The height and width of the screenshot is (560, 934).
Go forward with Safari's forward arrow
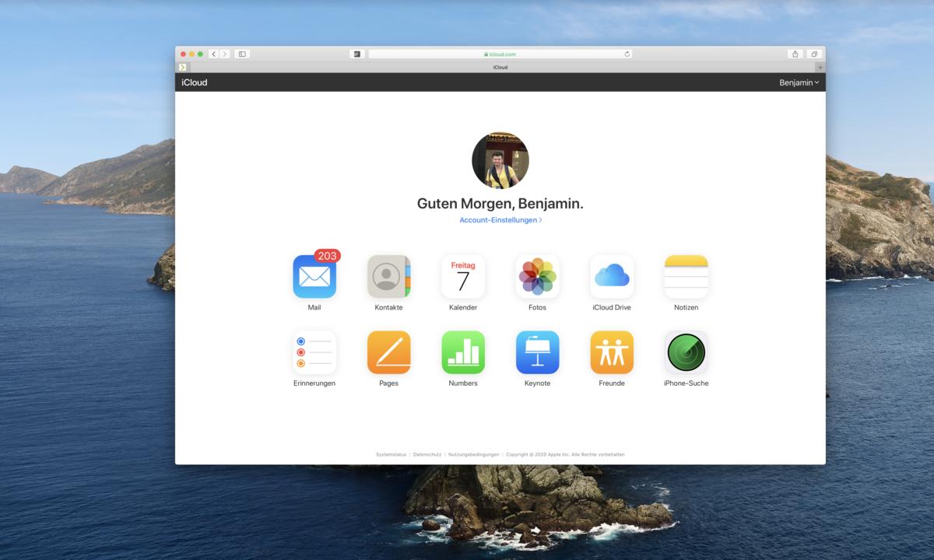click(224, 54)
